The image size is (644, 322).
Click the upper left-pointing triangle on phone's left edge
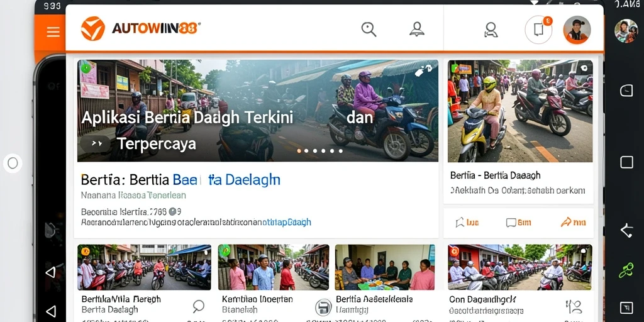50,272
